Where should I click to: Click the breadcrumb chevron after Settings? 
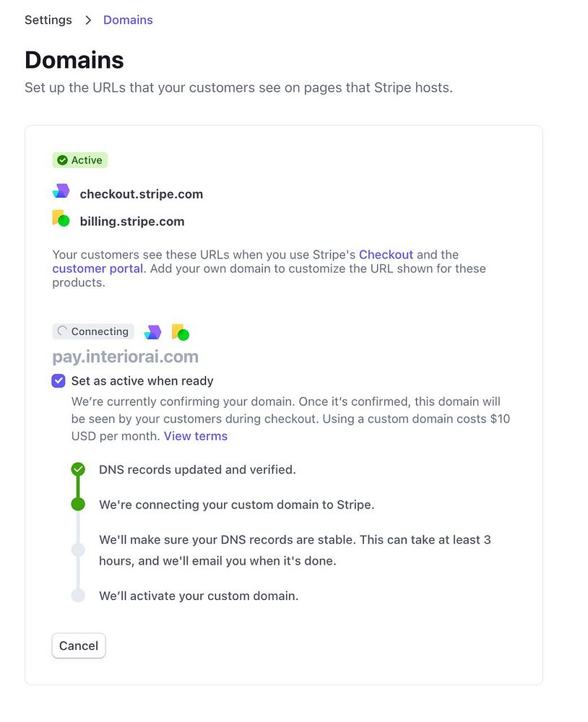pyautogui.click(x=88, y=20)
